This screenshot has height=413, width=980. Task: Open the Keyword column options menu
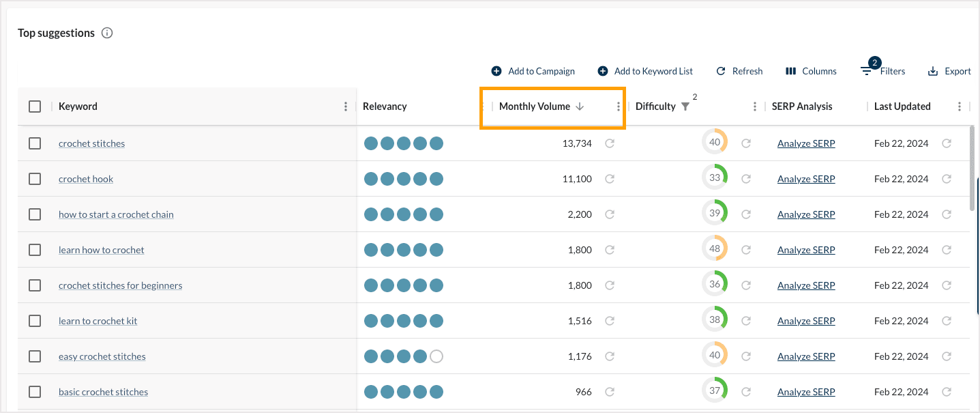pyautogui.click(x=346, y=106)
